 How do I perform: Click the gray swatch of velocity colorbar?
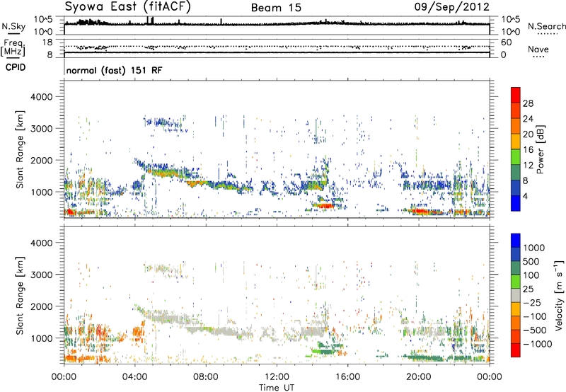(x=516, y=296)
